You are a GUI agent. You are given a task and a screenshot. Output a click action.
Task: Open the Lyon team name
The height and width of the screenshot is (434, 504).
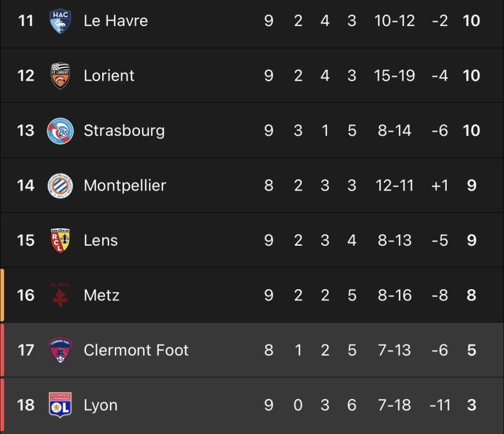100,405
